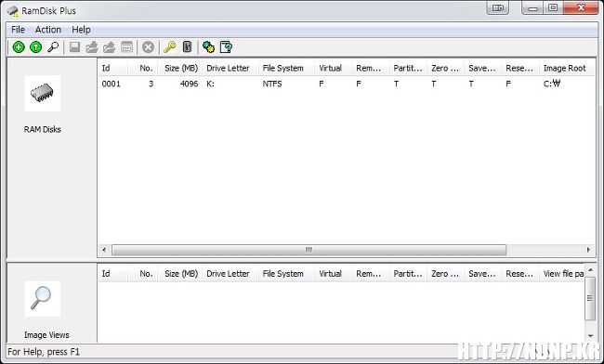The width and height of the screenshot is (604, 364).
Task: Click RAM Disks Virtual column header
Action: [x=334, y=68]
